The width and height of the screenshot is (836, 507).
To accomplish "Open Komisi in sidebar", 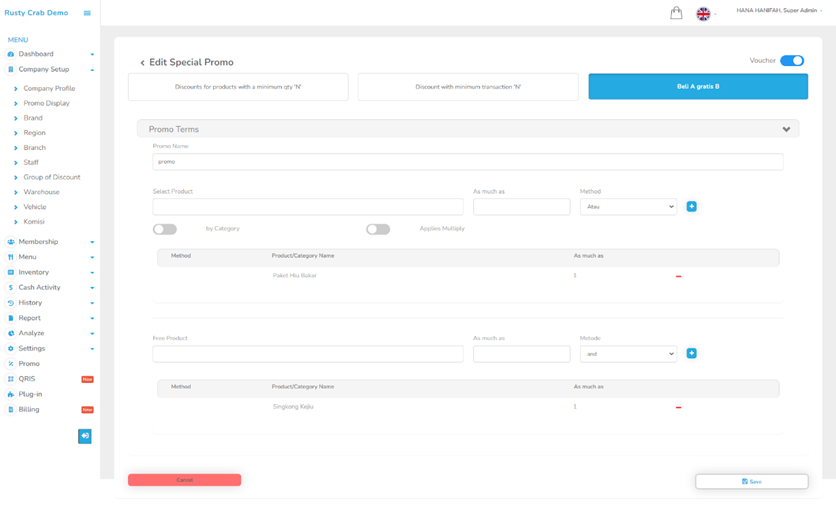I will point(34,222).
